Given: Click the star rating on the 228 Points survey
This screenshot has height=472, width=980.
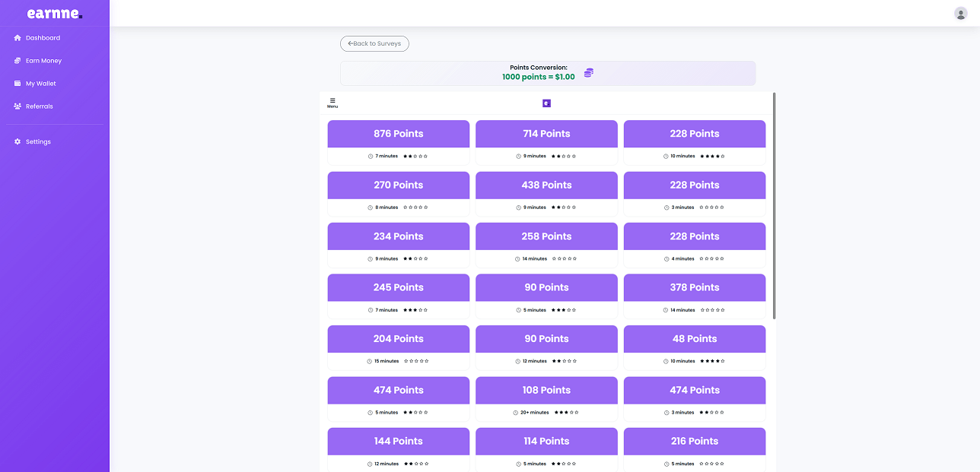Looking at the screenshot, I should (713, 156).
